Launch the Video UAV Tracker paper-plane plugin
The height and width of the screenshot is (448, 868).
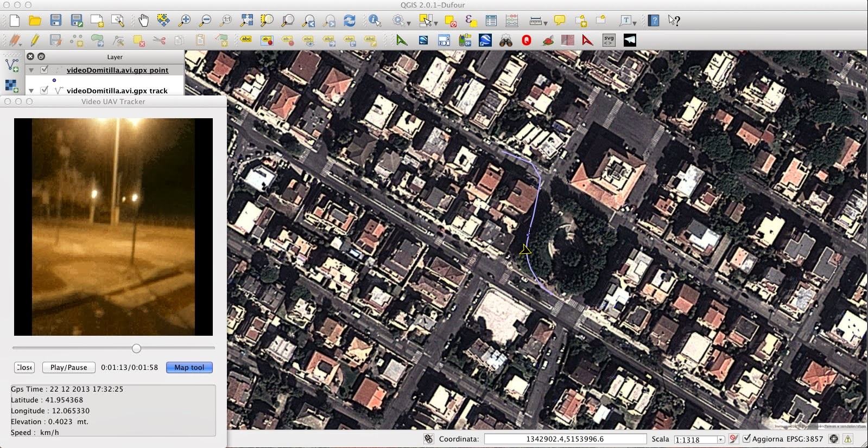click(x=630, y=40)
